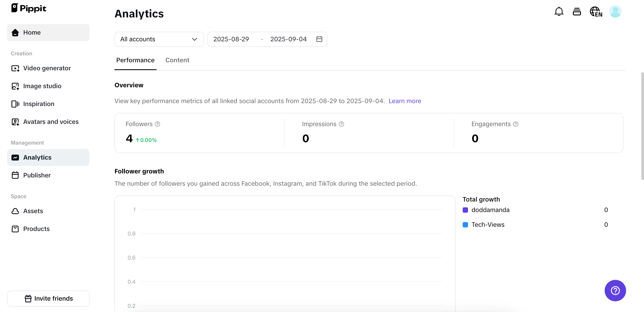Image resolution: width=644 pixels, height=312 pixels.
Task: Click the credits stack icon in header
Action: click(577, 11)
